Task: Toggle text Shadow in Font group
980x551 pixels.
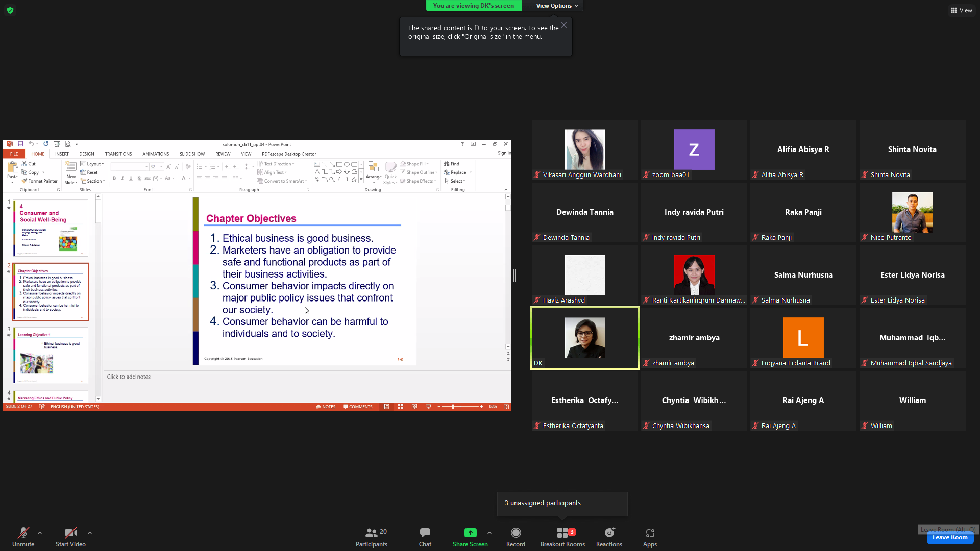Action: [139, 178]
